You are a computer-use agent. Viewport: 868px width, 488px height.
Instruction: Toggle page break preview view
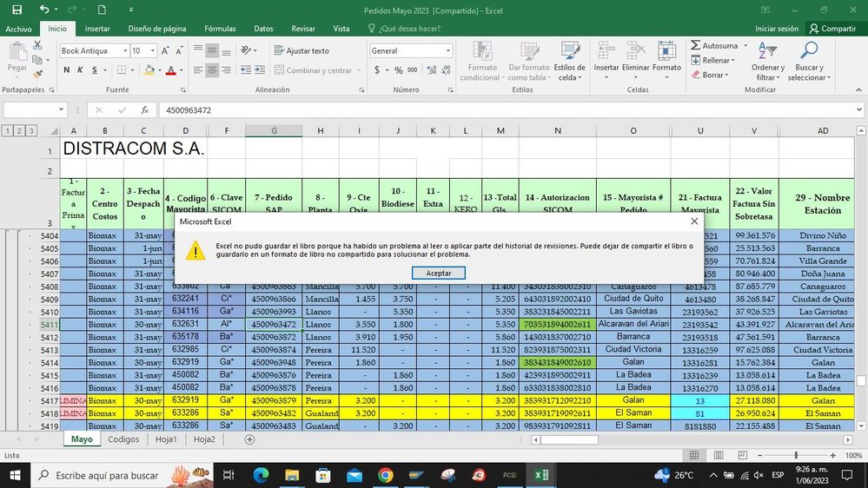point(743,455)
